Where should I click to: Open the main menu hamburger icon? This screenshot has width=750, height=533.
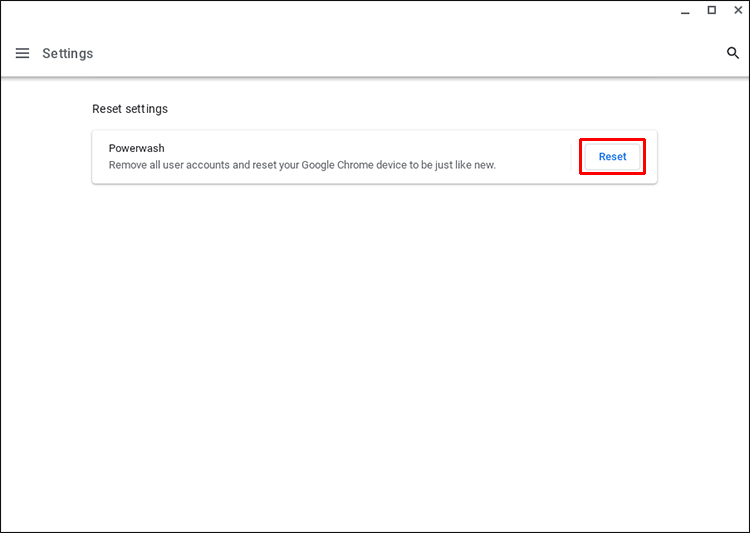coord(22,53)
